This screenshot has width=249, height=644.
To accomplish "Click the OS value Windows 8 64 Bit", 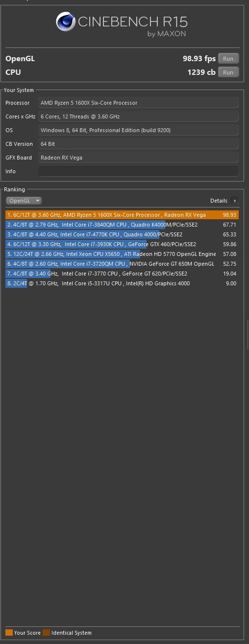I will coord(138,130).
